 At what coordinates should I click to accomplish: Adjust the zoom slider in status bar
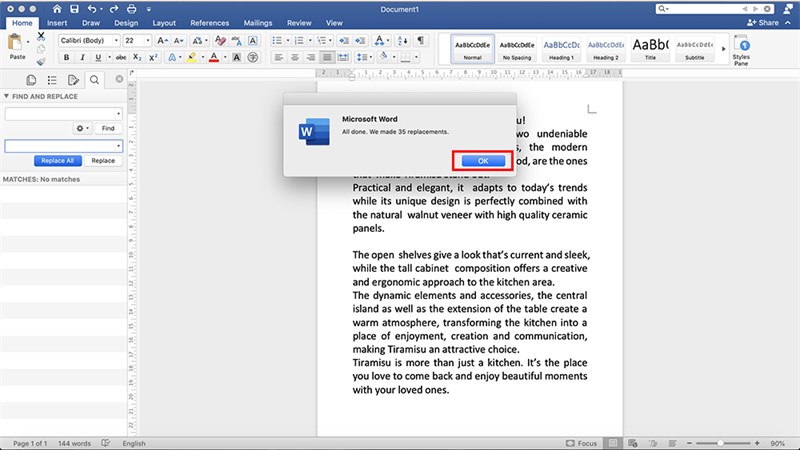722,443
